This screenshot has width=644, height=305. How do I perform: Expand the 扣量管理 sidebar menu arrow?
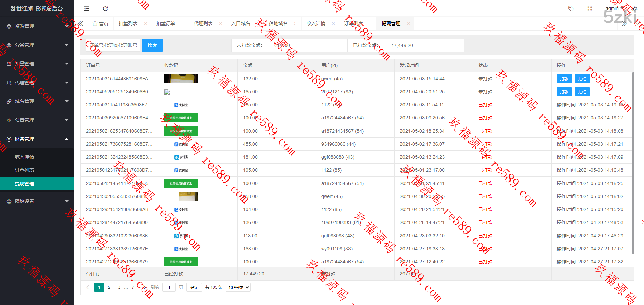67,64
